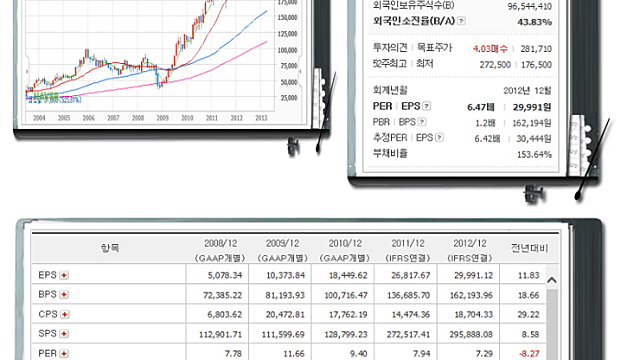Select the 2012/12 column header
This screenshot has width=640, height=360.
click(x=470, y=250)
